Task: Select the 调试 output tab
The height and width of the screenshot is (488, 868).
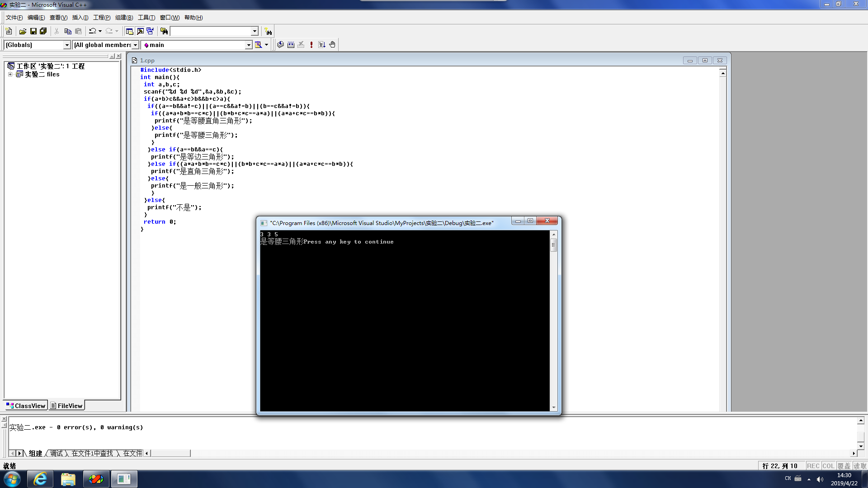Action: [x=57, y=453]
